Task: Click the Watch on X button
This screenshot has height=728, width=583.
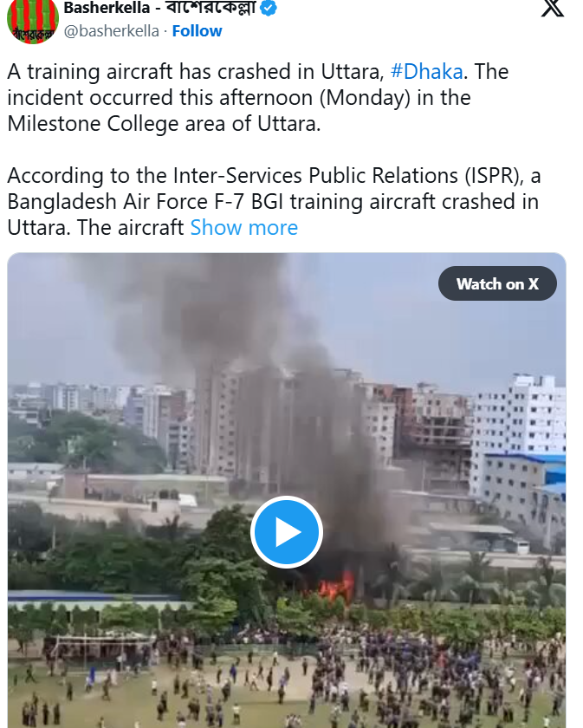Action: (497, 283)
